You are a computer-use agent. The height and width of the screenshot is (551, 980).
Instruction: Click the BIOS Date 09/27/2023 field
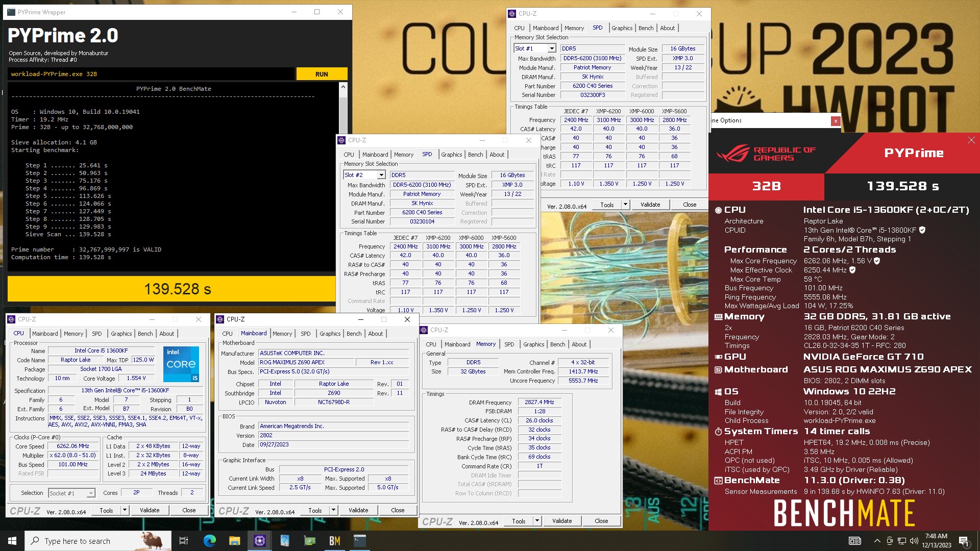333,444
